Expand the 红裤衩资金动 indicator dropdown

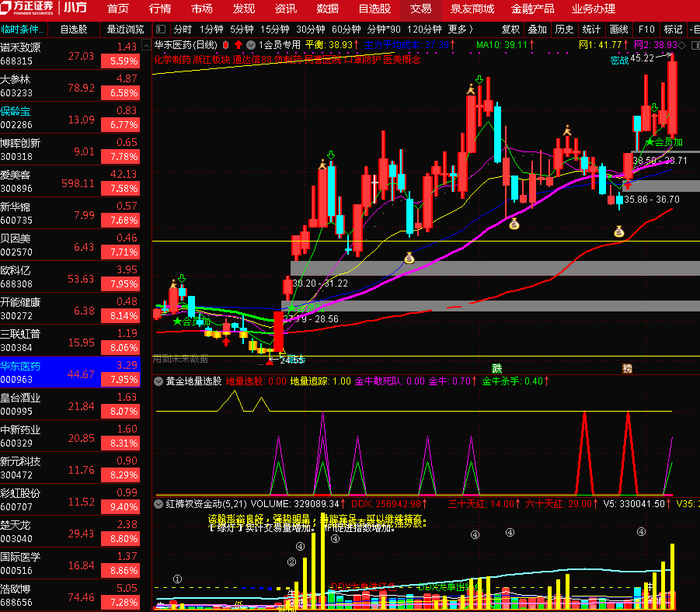click(158, 504)
